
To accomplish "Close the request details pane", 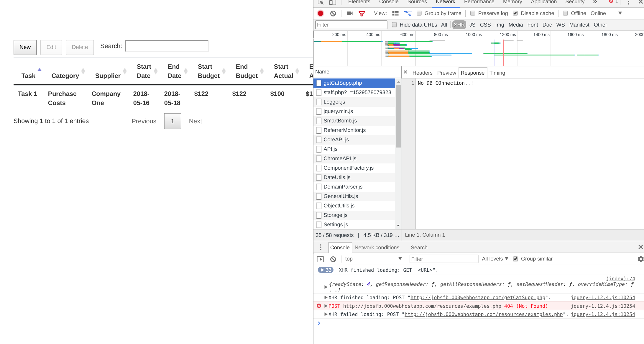I will (x=405, y=72).
